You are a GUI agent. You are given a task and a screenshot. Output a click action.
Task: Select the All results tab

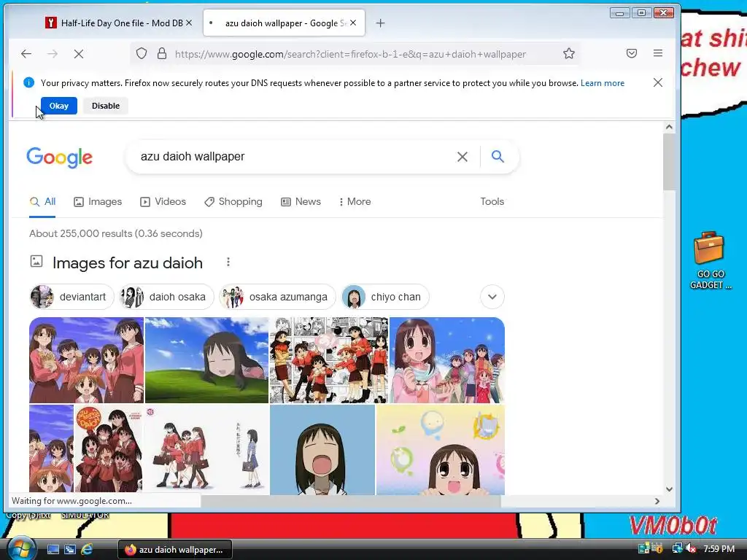coord(42,202)
